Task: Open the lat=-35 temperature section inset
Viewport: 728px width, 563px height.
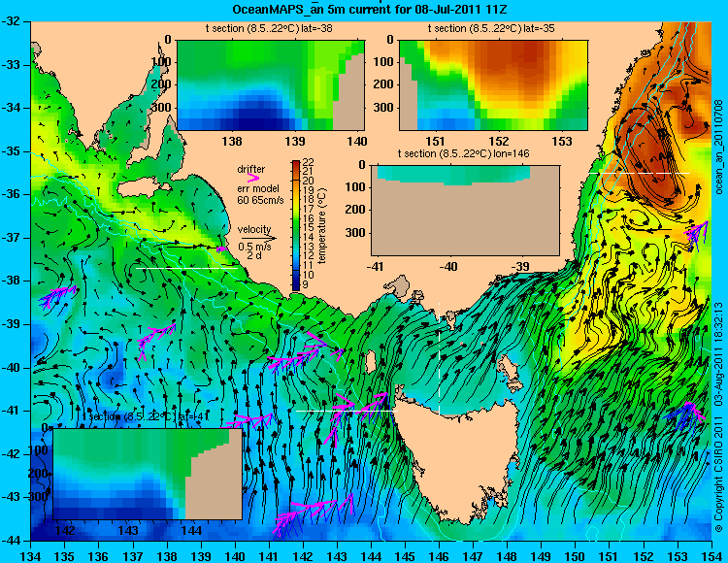Action: click(493, 85)
